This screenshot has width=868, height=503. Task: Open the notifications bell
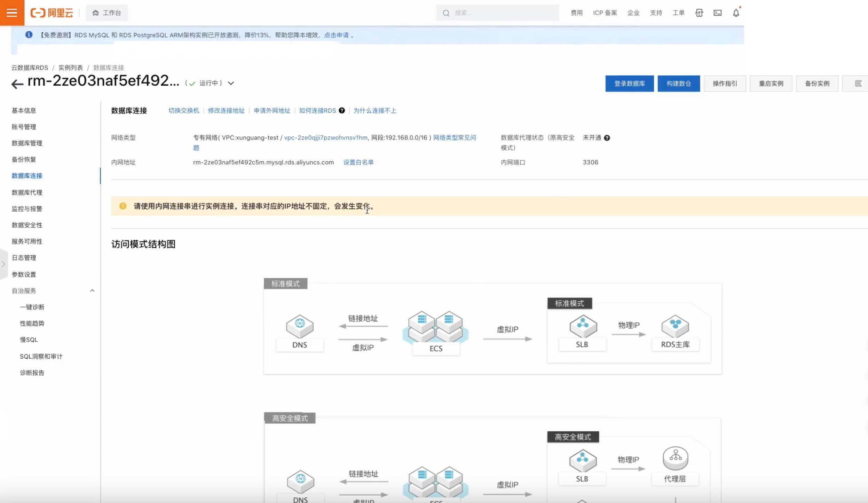point(736,13)
